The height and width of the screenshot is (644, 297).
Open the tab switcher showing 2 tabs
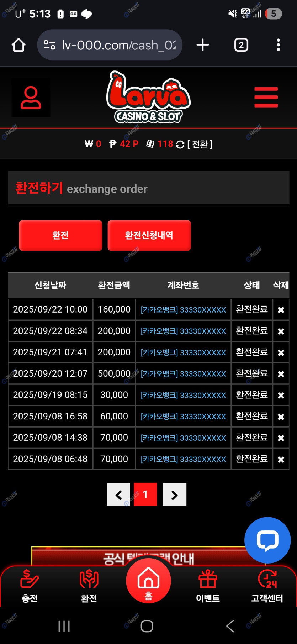point(241,45)
